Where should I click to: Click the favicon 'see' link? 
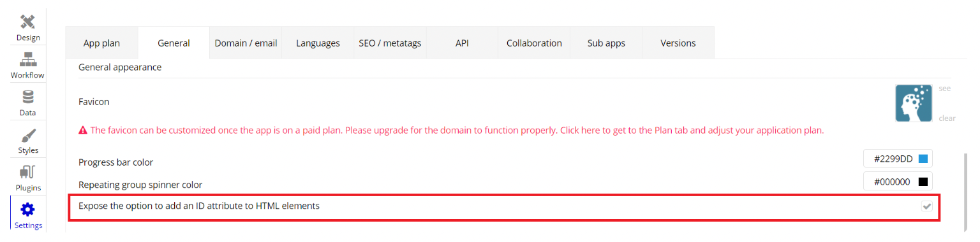[944, 89]
